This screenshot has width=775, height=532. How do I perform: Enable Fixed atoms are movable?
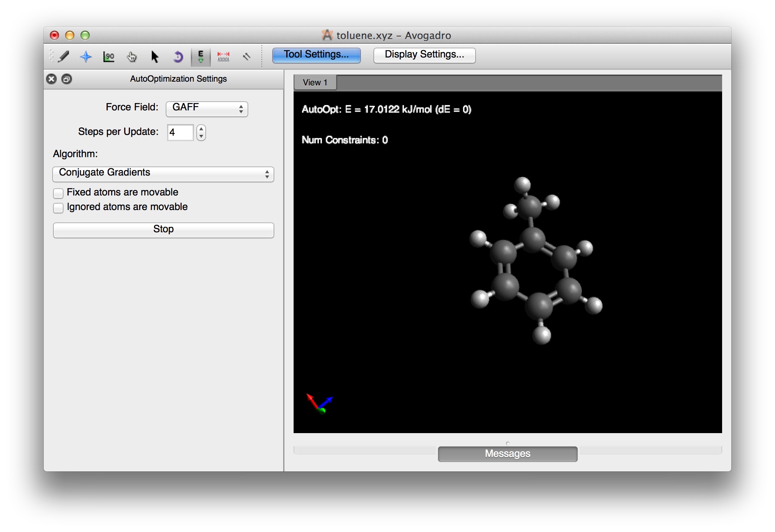(58, 193)
